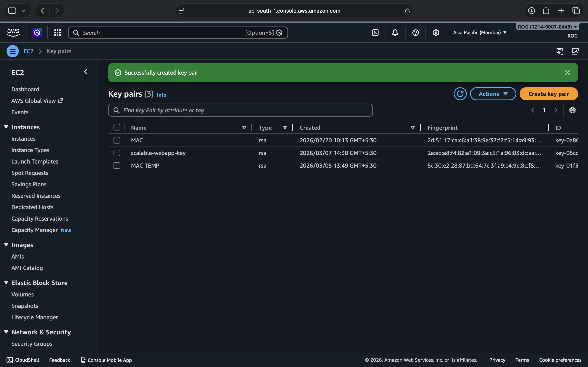Go to Launch Templates in sidebar

pos(35,161)
